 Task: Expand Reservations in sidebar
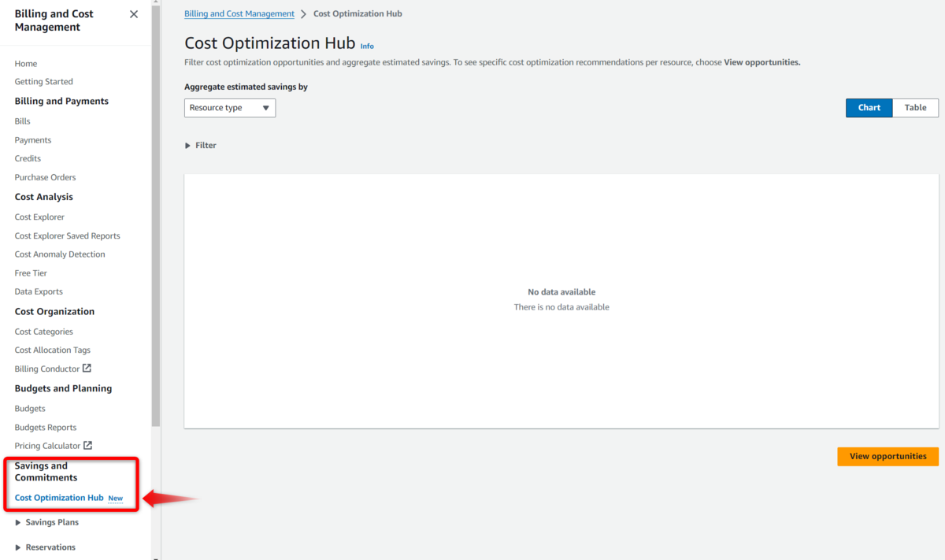(x=46, y=547)
